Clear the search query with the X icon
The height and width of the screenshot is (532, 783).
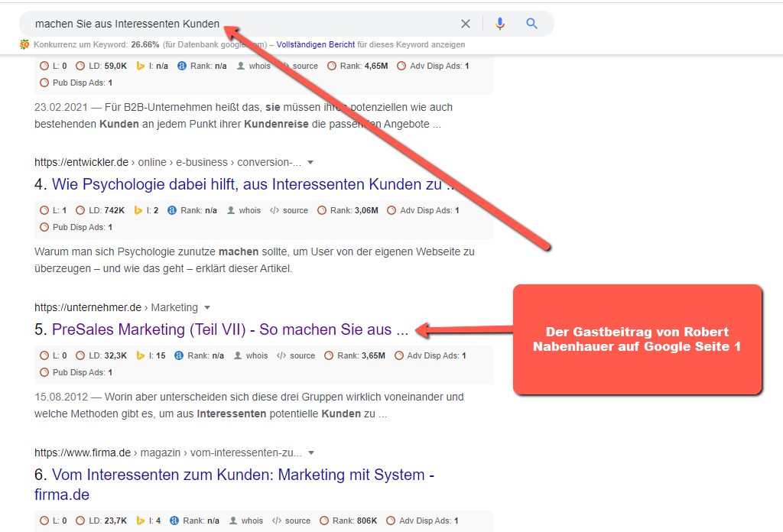tap(465, 24)
